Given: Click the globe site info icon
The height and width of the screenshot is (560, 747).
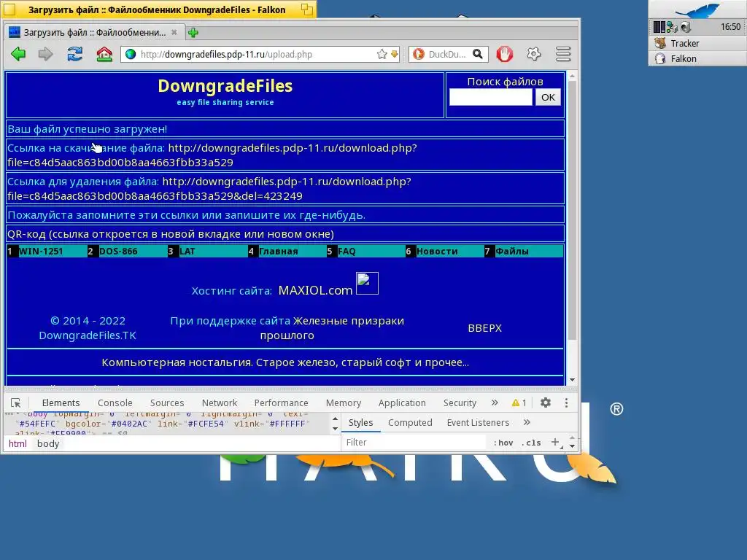Looking at the screenshot, I should tap(131, 54).
